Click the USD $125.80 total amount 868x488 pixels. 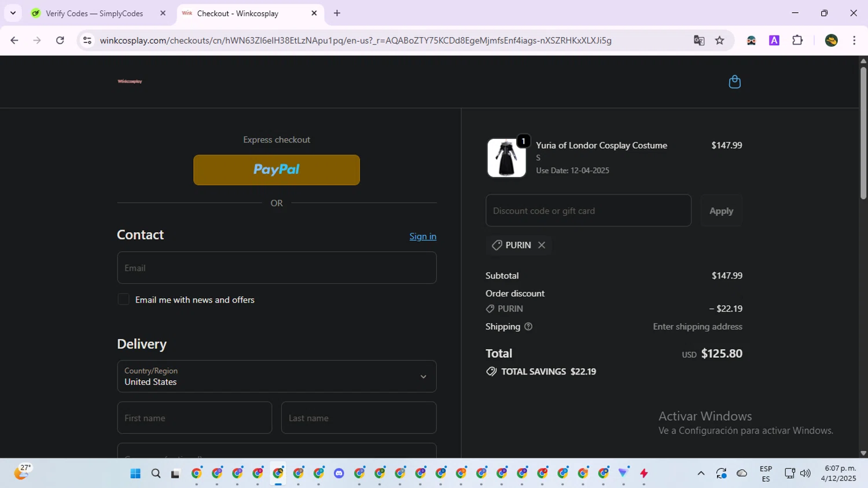(712, 354)
